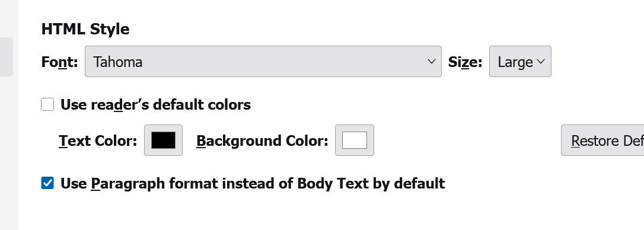
Task: Open the white Background Color swatch
Action: tap(355, 140)
